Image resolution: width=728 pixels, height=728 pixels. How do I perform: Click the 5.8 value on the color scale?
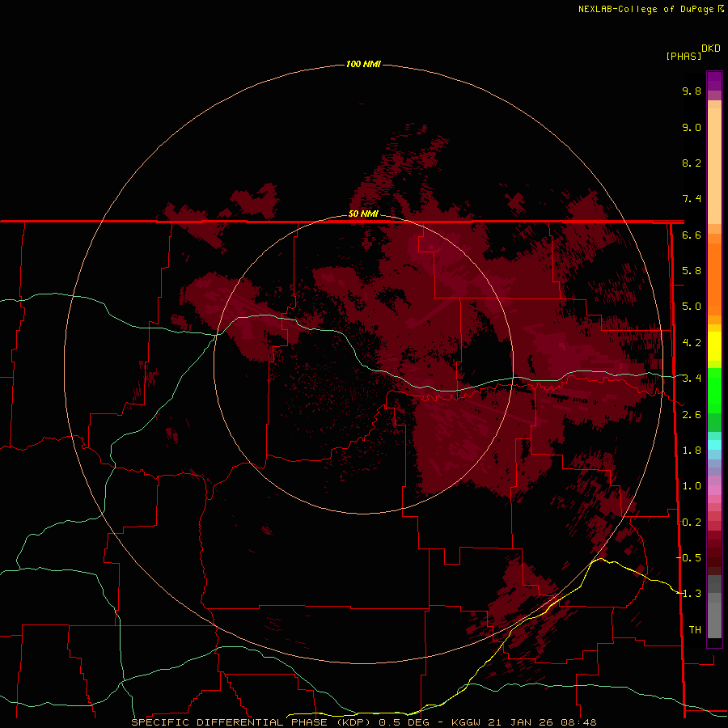point(692,271)
